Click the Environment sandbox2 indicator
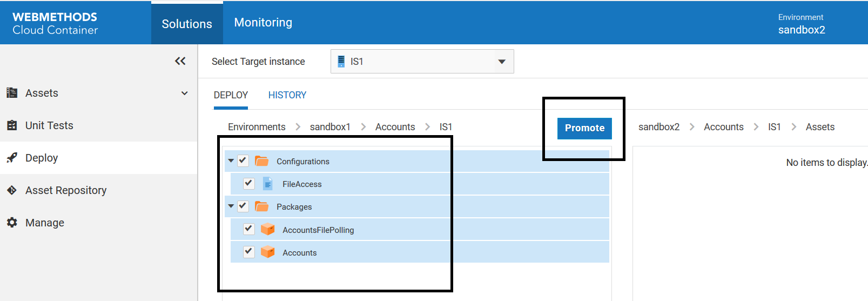 pyautogui.click(x=802, y=24)
